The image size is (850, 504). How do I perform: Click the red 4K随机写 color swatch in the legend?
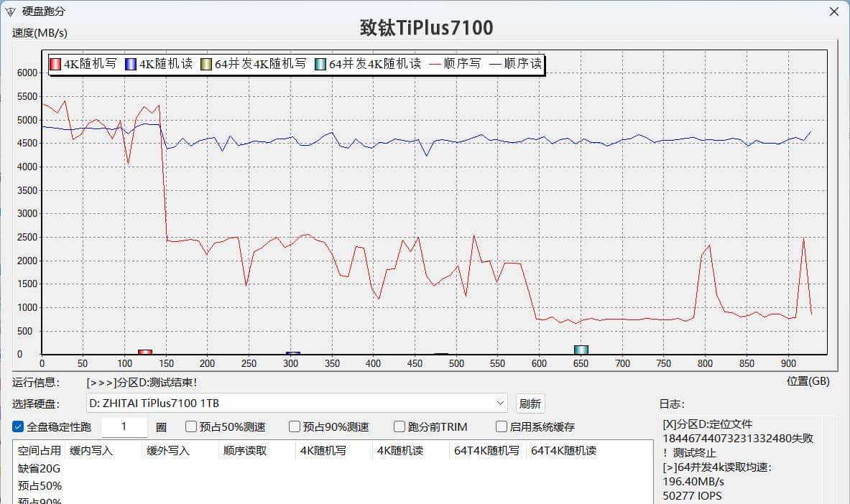(53, 63)
